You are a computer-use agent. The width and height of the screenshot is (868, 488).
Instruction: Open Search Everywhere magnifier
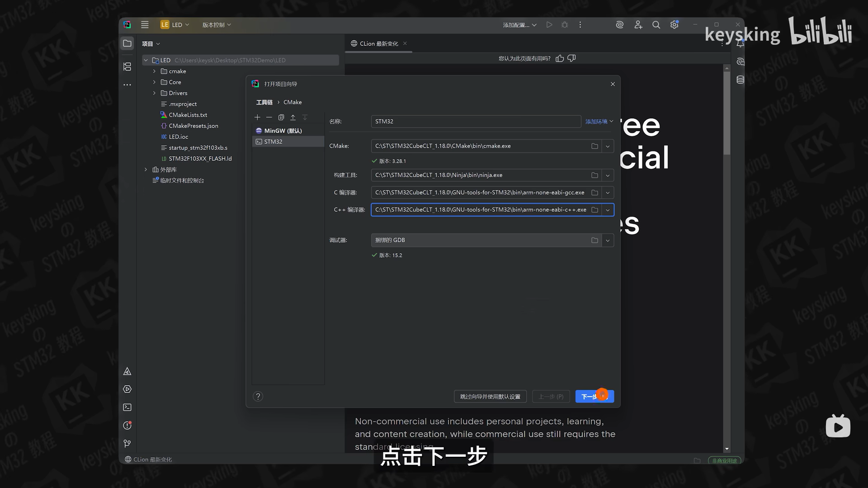pos(656,25)
